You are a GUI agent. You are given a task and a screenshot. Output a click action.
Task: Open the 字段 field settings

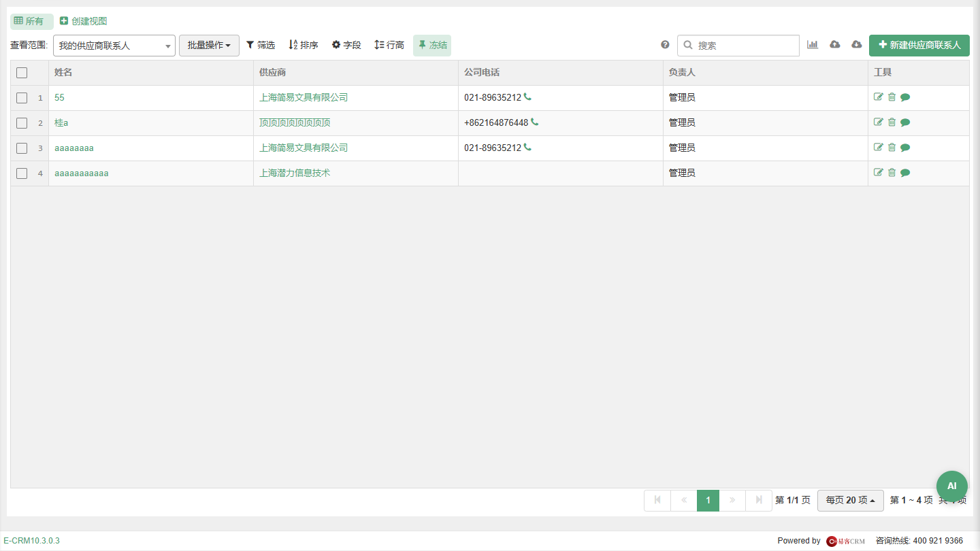click(346, 45)
